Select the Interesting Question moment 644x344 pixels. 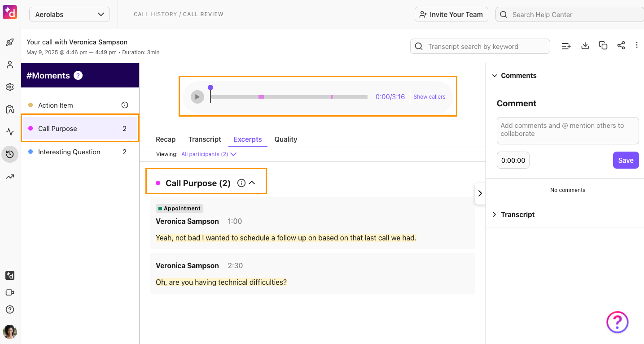click(80, 152)
